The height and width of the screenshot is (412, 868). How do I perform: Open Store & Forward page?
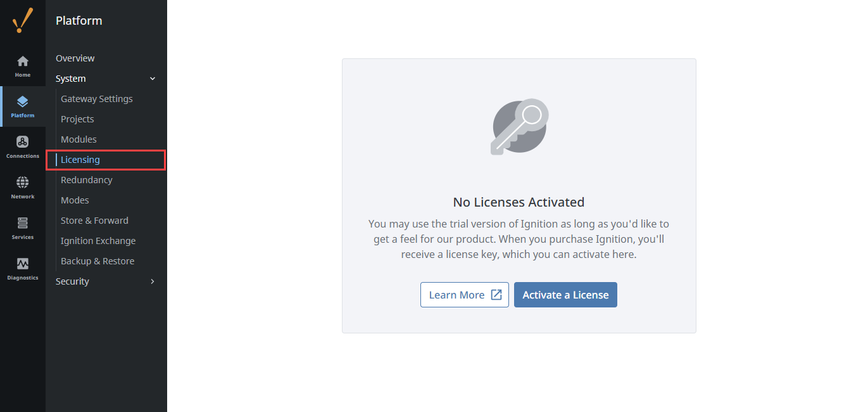(x=94, y=221)
